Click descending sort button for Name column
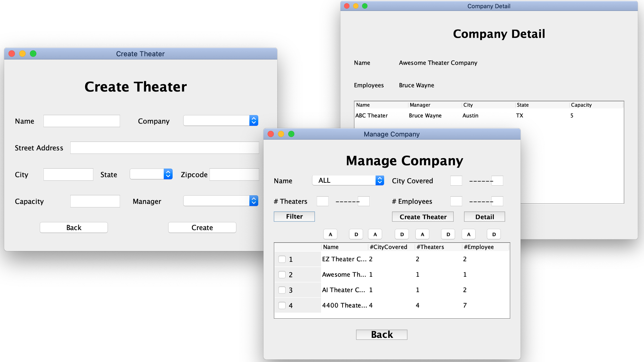This screenshot has width=644, height=362. pyautogui.click(x=356, y=234)
